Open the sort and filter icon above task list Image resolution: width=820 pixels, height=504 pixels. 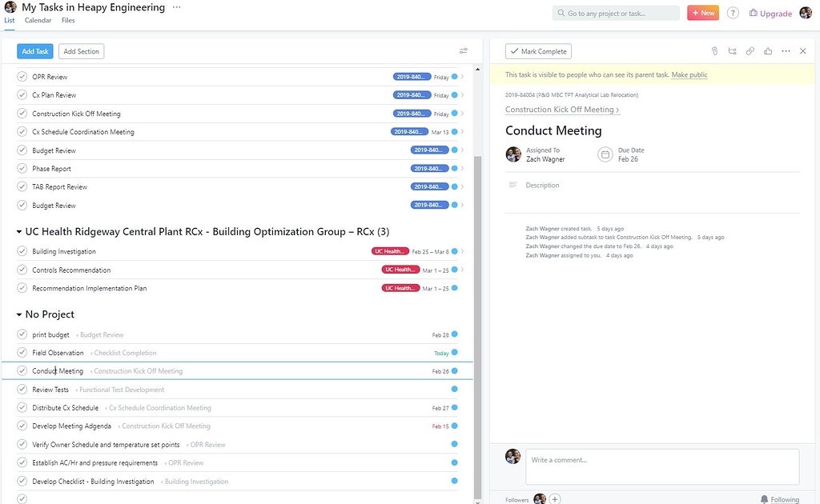[x=463, y=50]
